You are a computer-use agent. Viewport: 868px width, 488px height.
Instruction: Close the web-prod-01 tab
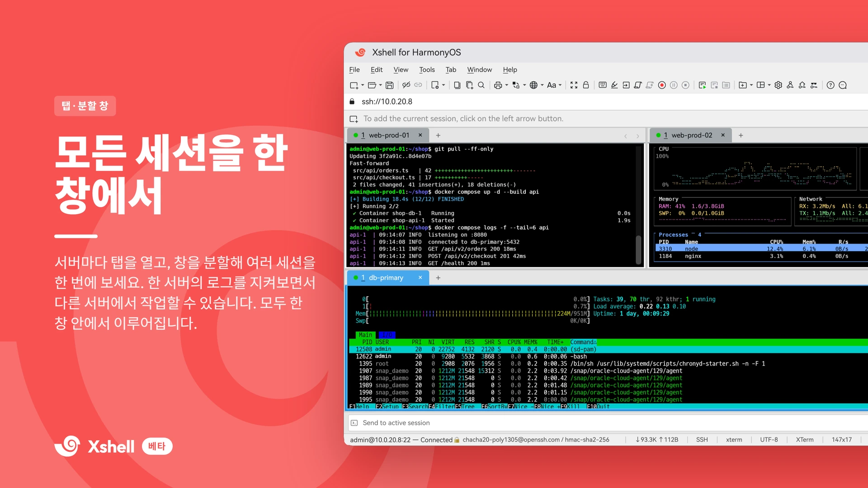coord(420,135)
